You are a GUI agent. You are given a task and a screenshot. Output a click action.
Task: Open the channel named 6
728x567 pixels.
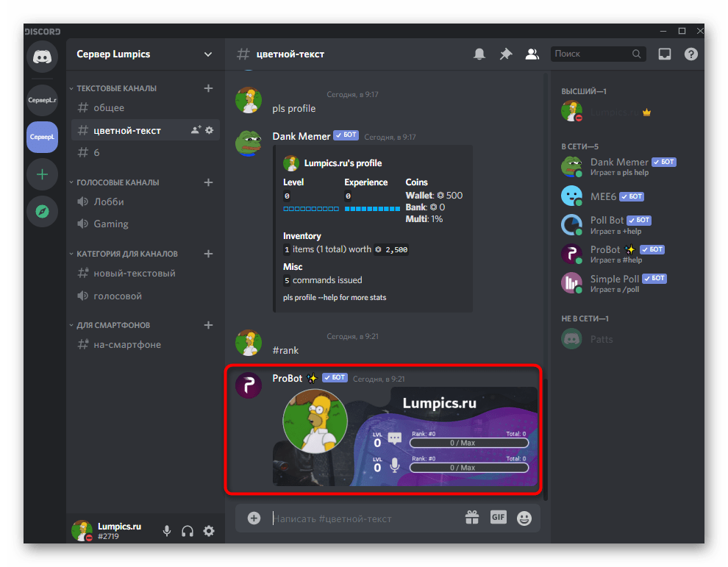click(x=145, y=152)
